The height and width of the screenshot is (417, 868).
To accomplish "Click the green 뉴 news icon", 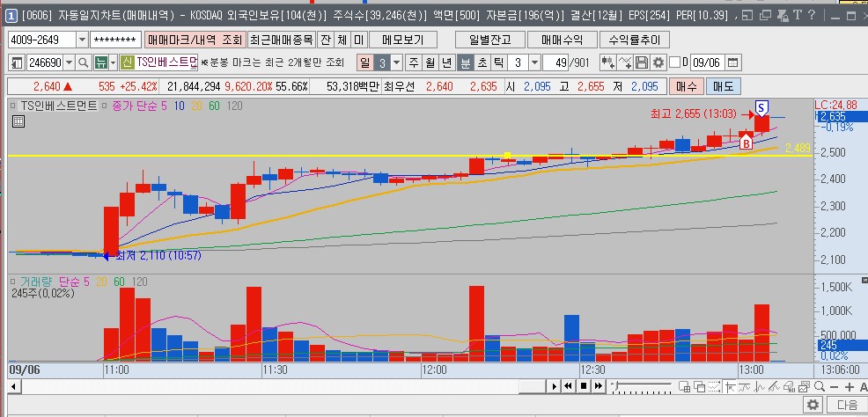I will 100,62.
